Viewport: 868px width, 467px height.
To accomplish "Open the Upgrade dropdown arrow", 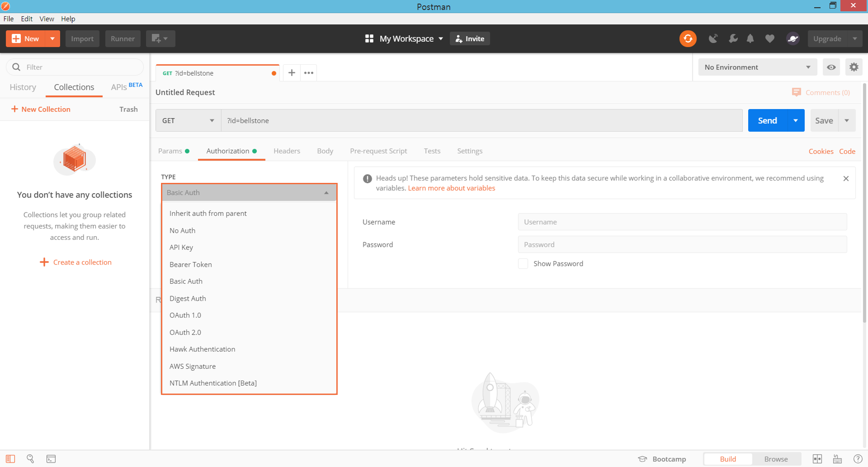I will [x=855, y=39].
